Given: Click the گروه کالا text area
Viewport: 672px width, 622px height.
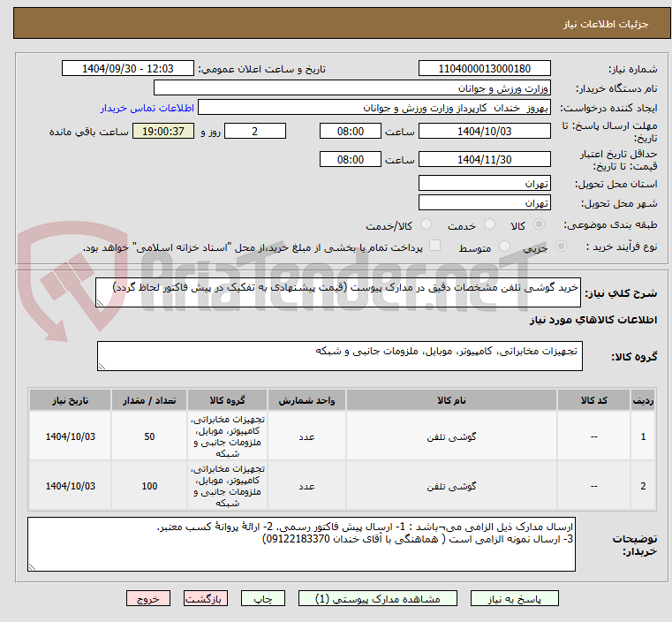Looking at the screenshot, I should click(x=340, y=356).
